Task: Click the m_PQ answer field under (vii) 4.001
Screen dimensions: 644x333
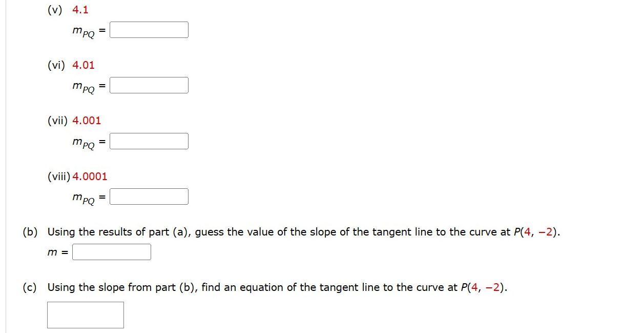Action: pos(149,141)
